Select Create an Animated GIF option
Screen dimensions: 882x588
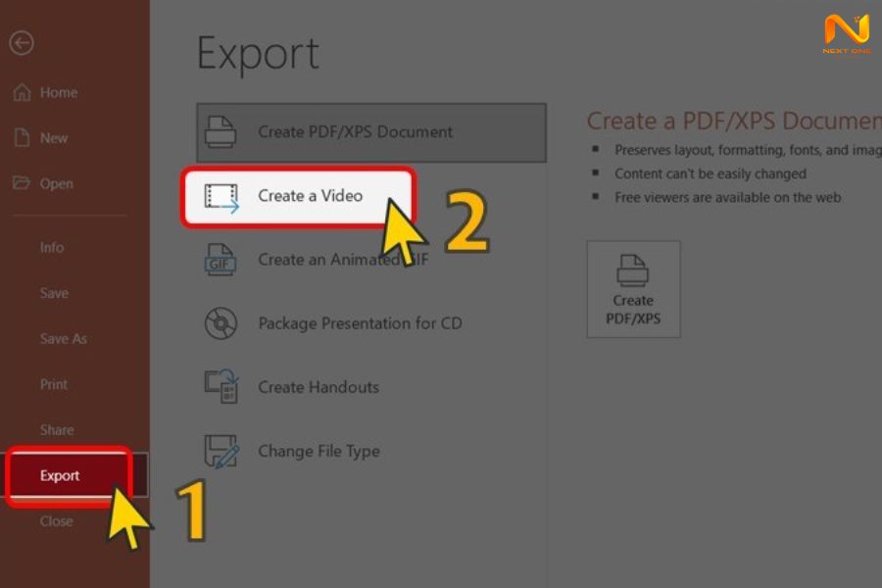point(371,260)
